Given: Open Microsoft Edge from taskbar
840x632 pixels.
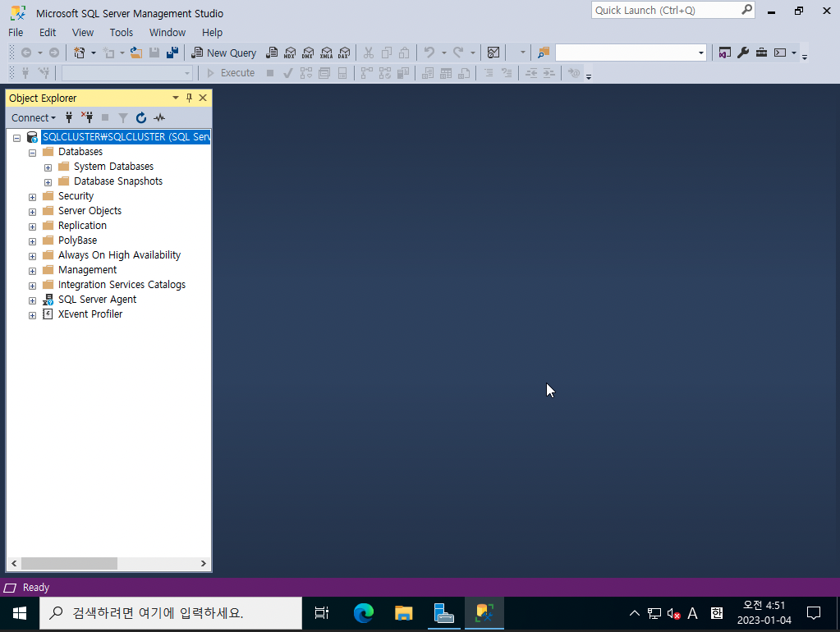Looking at the screenshot, I should [x=363, y=613].
